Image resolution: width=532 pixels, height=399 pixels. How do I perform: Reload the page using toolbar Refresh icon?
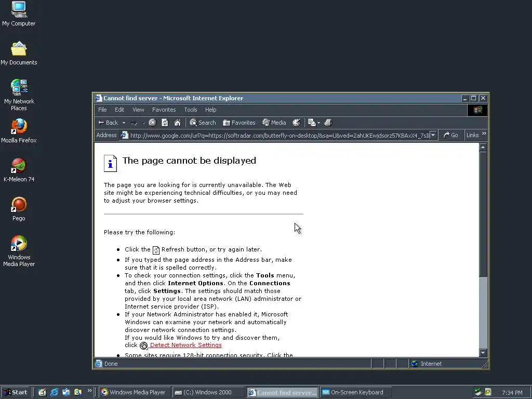165,123
